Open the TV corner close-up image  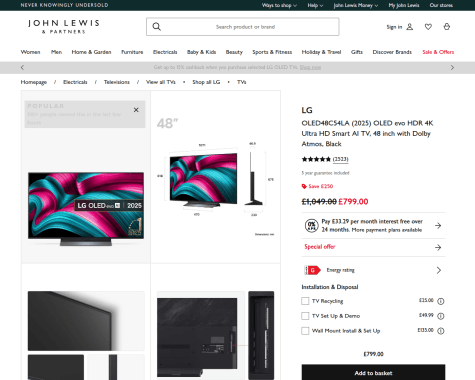tap(86, 321)
